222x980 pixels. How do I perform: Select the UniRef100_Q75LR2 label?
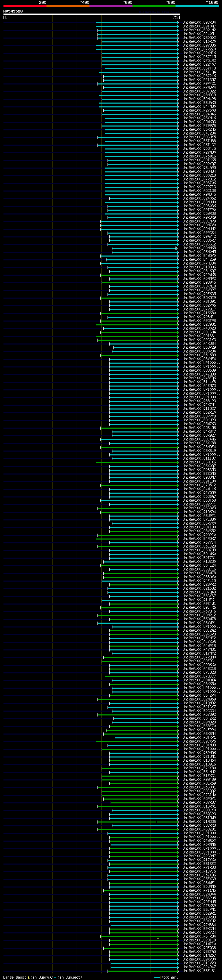[x=199, y=60]
